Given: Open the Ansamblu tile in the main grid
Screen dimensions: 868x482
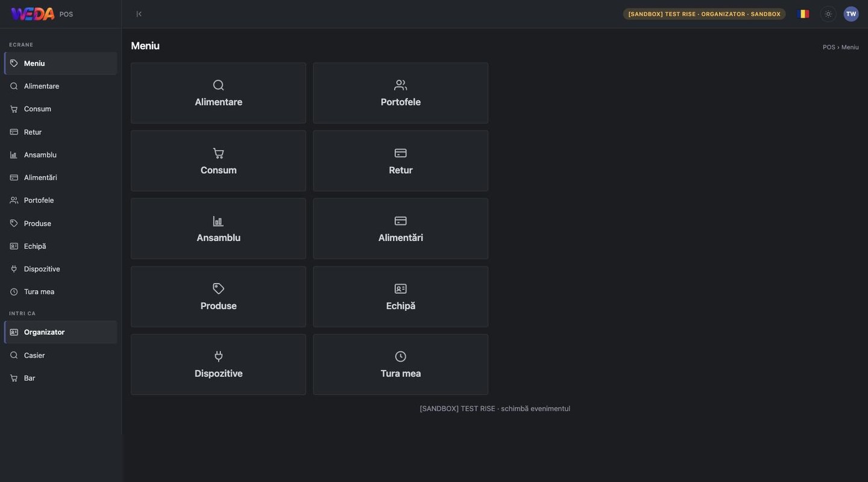Looking at the screenshot, I should [219, 229].
